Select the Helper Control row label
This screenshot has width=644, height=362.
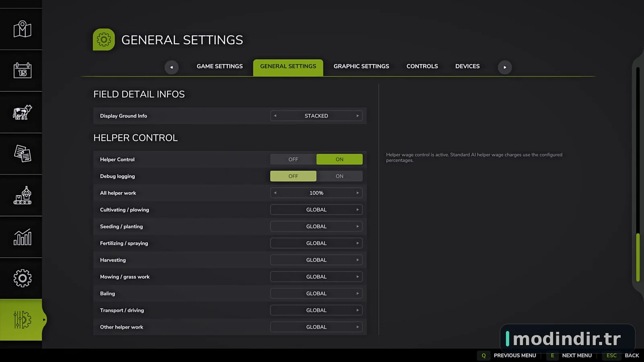[117, 159]
